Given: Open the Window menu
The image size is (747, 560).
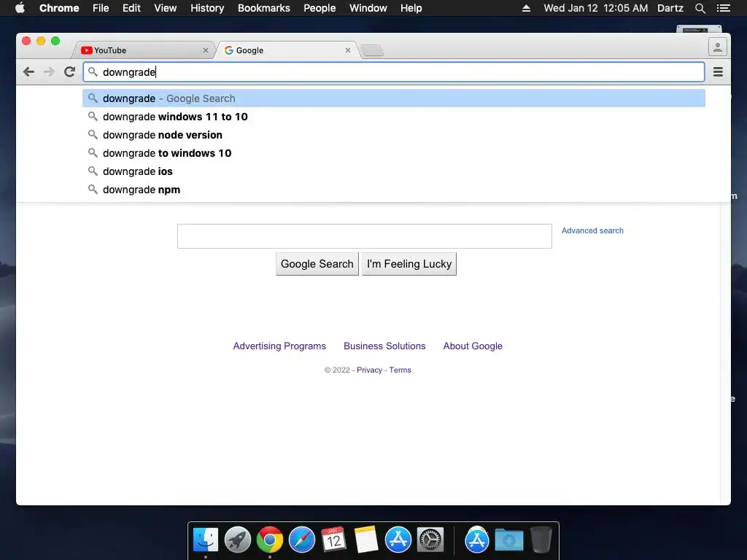Looking at the screenshot, I should 368,8.
